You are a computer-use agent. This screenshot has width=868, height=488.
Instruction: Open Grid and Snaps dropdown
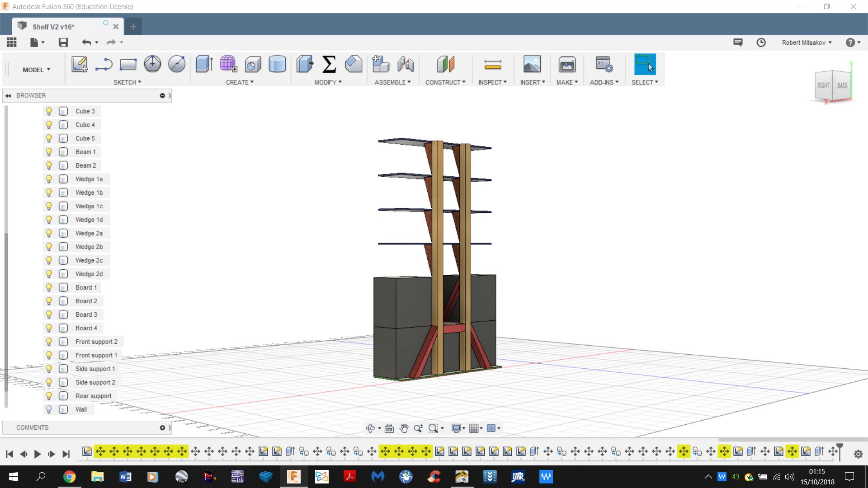[476, 428]
